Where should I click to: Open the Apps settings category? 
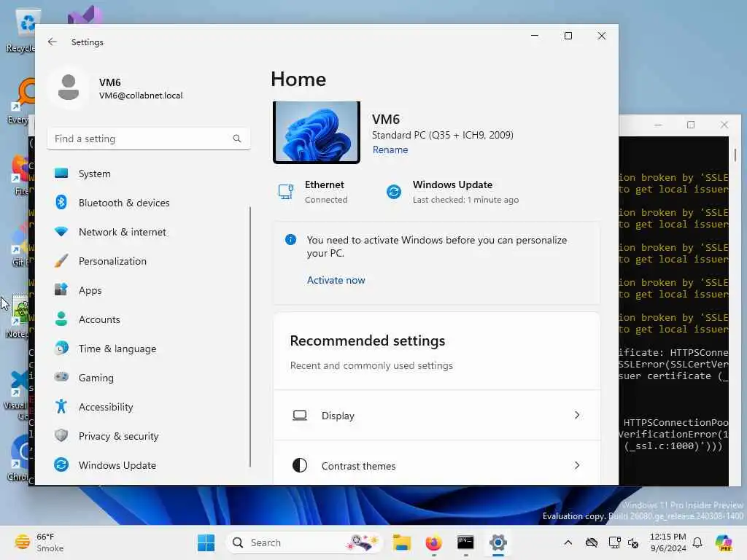147,290
